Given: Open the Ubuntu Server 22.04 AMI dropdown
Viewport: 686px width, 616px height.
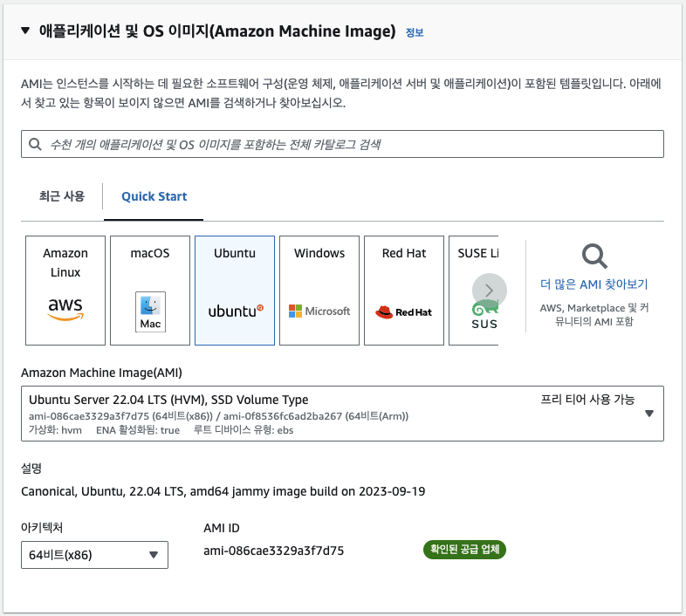Looking at the screenshot, I should pyautogui.click(x=342, y=414).
